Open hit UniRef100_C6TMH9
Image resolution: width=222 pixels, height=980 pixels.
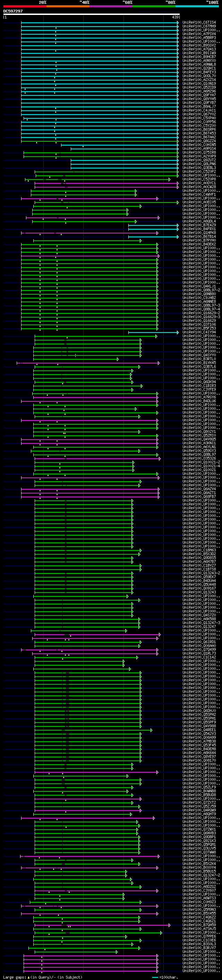[x=199, y=26]
